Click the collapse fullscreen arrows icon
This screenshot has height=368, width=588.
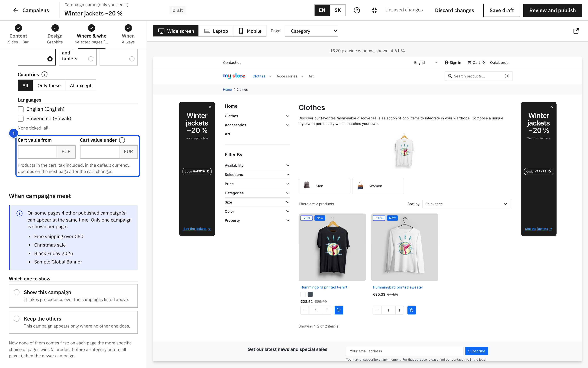(x=374, y=10)
